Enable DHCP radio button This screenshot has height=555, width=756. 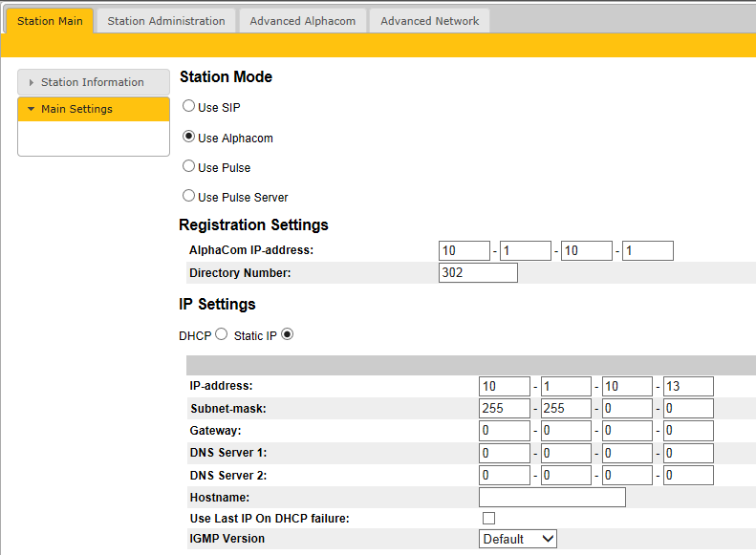coord(222,334)
